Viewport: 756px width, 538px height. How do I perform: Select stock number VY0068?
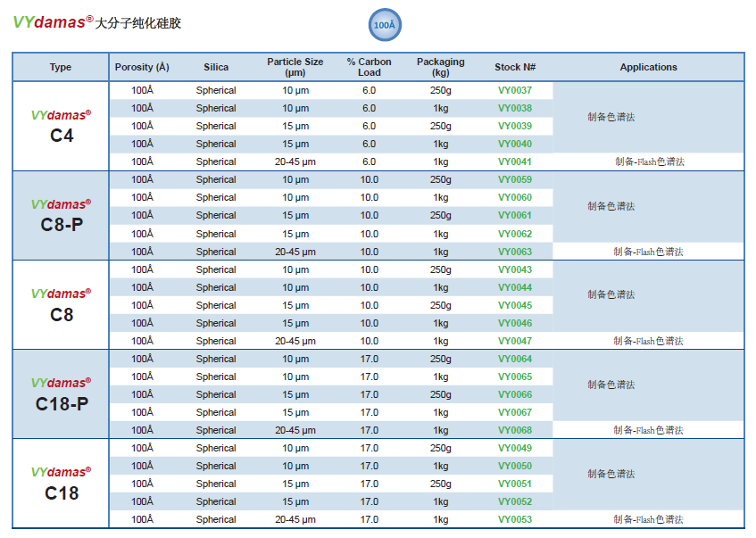514,430
